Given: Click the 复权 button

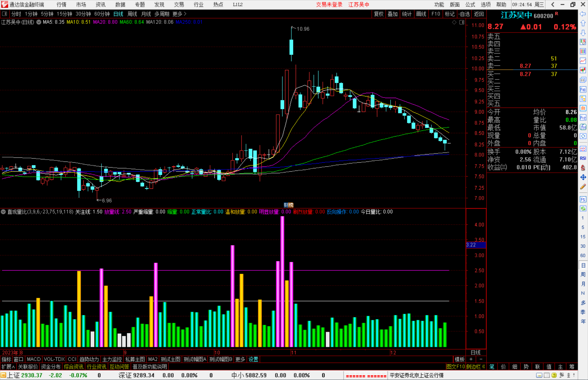Looking at the screenshot, I should pos(379,14).
